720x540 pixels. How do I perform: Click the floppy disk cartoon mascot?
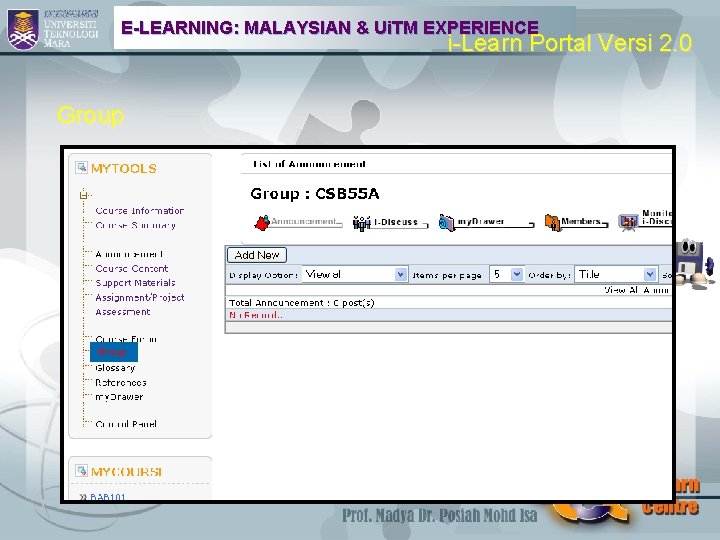(x=695, y=263)
